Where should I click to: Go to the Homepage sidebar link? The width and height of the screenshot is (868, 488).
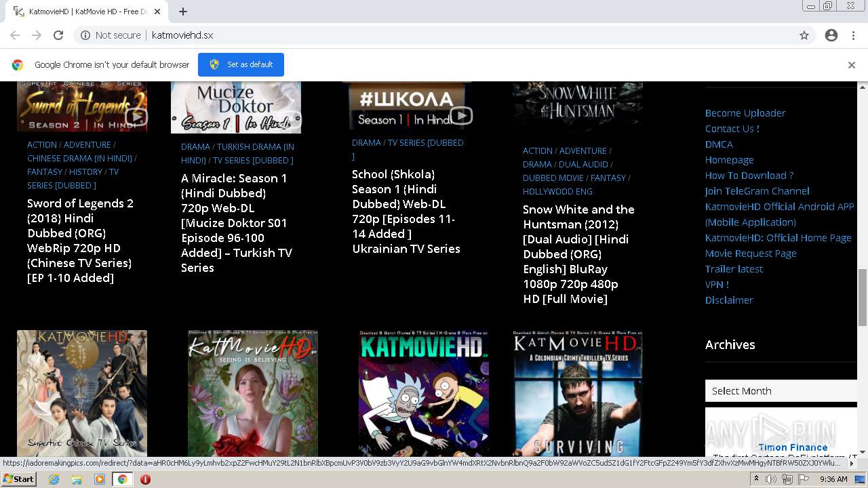point(729,160)
